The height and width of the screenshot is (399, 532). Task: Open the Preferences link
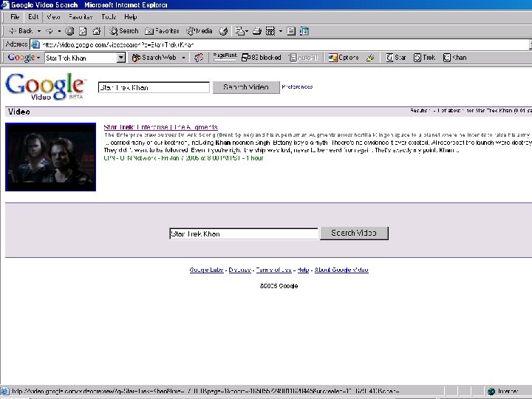point(297,87)
